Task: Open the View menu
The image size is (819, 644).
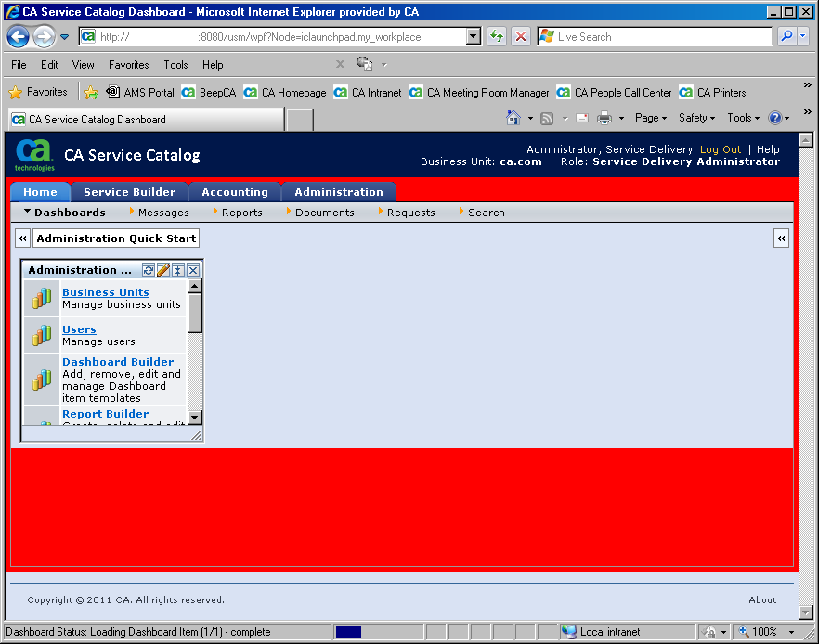Action: click(x=83, y=65)
